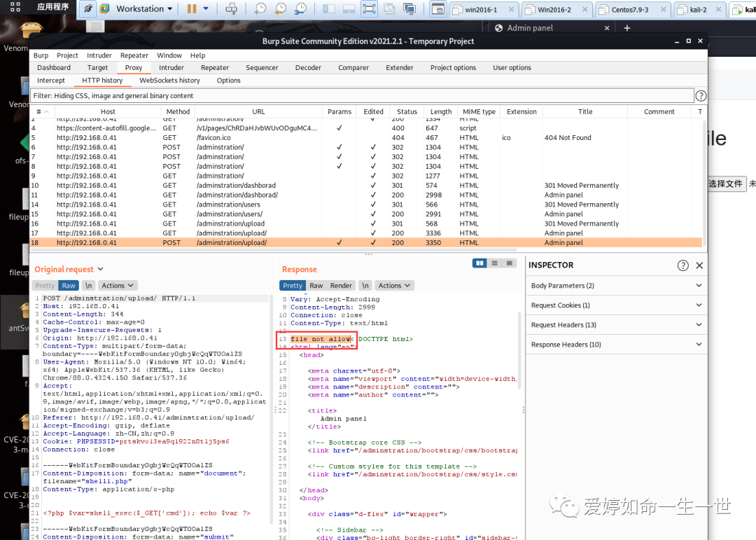
Task: Close the Admin panel browser tab
Action: point(606,28)
